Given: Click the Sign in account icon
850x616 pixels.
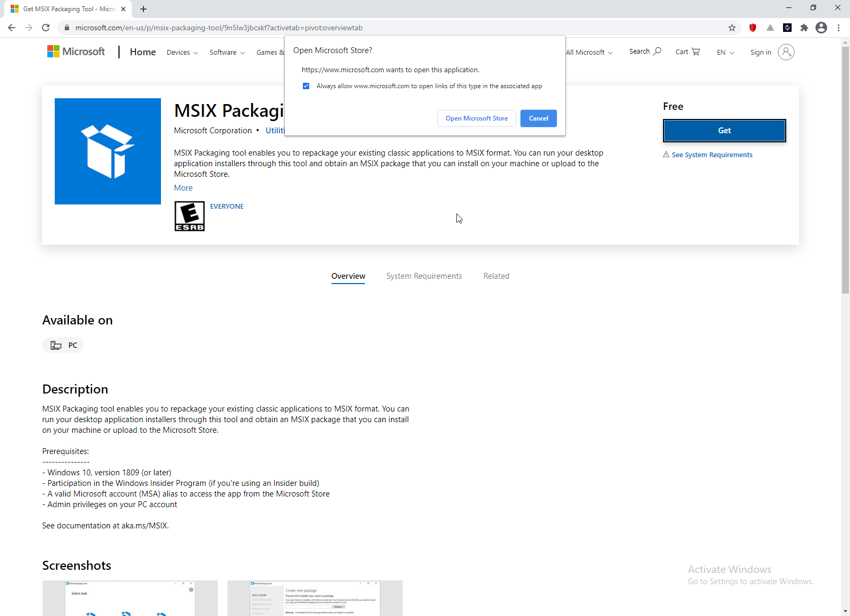Looking at the screenshot, I should coord(786,52).
